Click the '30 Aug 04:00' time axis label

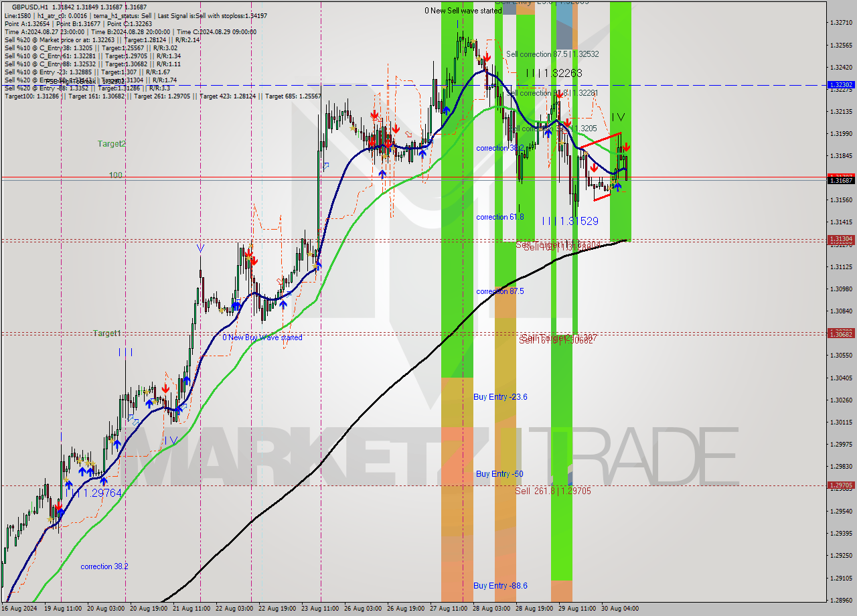pyautogui.click(x=620, y=609)
